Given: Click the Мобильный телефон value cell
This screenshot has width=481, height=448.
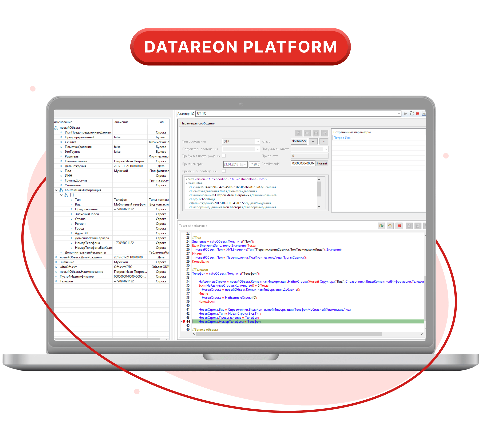Looking at the screenshot, I should 130,204.
